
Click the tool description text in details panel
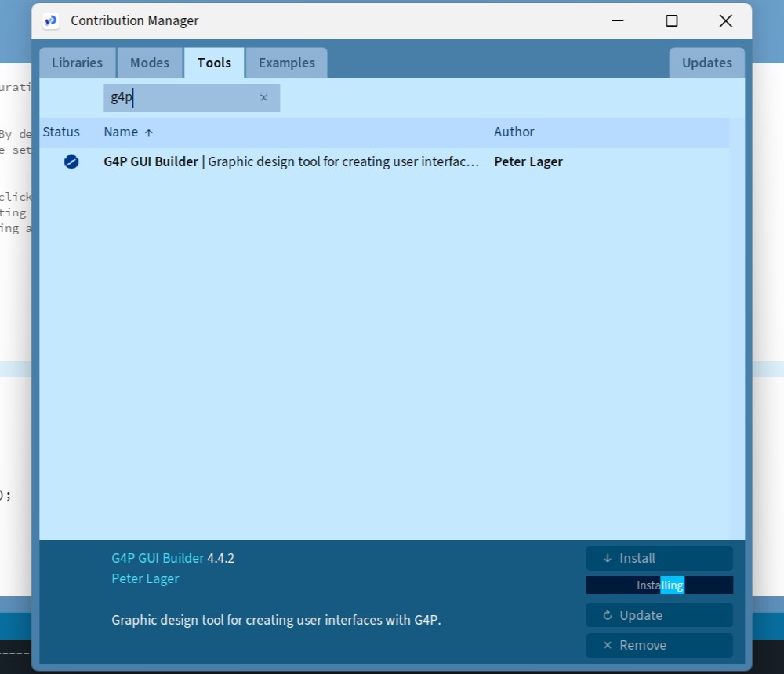pos(276,620)
